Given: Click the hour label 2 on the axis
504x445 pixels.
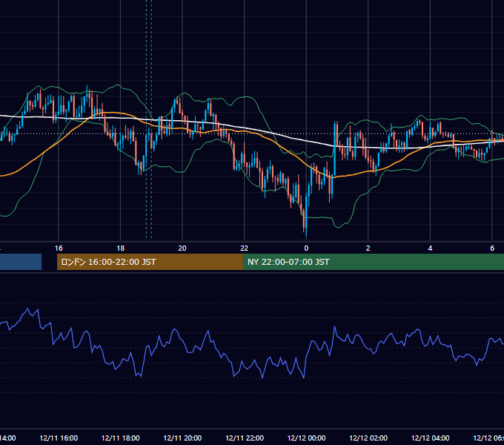Looking at the screenshot, I should click(x=368, y=248).
